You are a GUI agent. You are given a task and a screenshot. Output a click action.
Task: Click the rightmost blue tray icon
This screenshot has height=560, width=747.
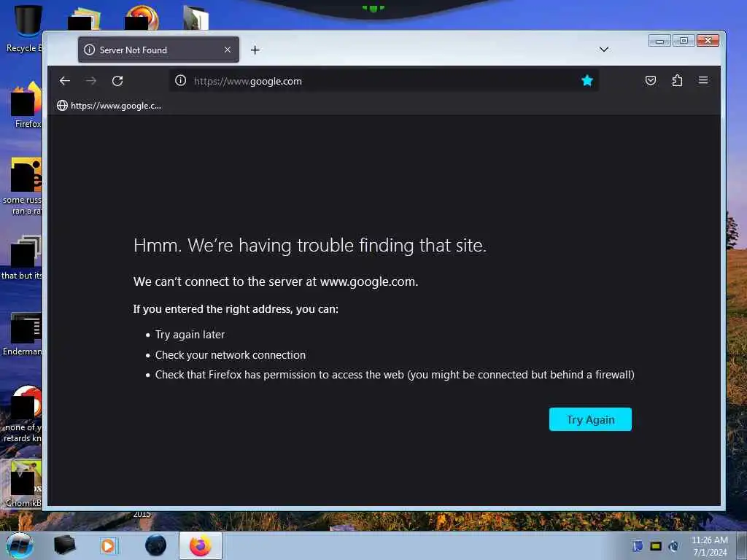(x=673, y=546)
